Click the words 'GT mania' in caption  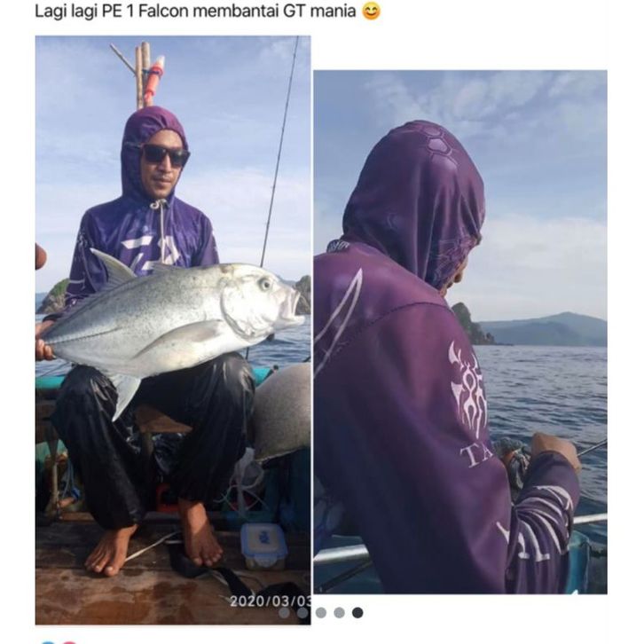coord(319,12)
